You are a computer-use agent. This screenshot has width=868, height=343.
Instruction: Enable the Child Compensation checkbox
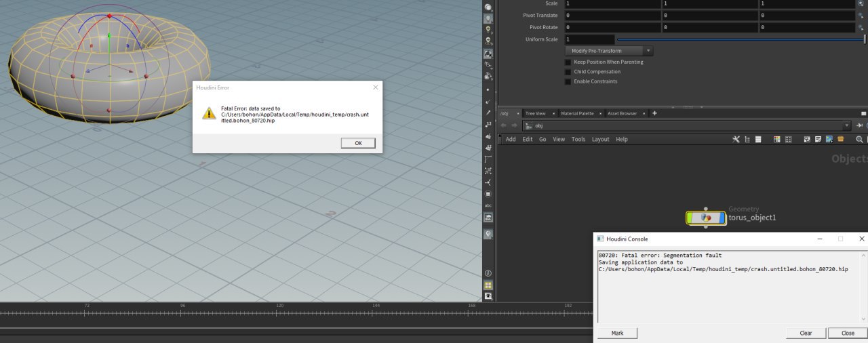568,72
